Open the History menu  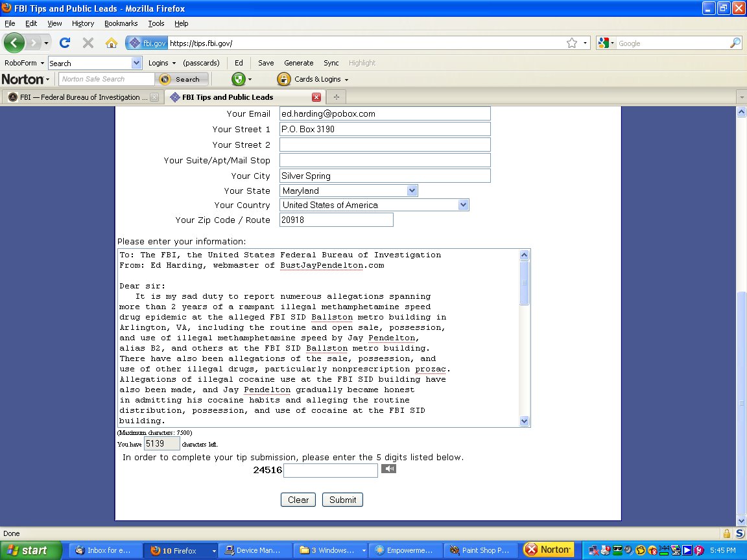point(83,23)
